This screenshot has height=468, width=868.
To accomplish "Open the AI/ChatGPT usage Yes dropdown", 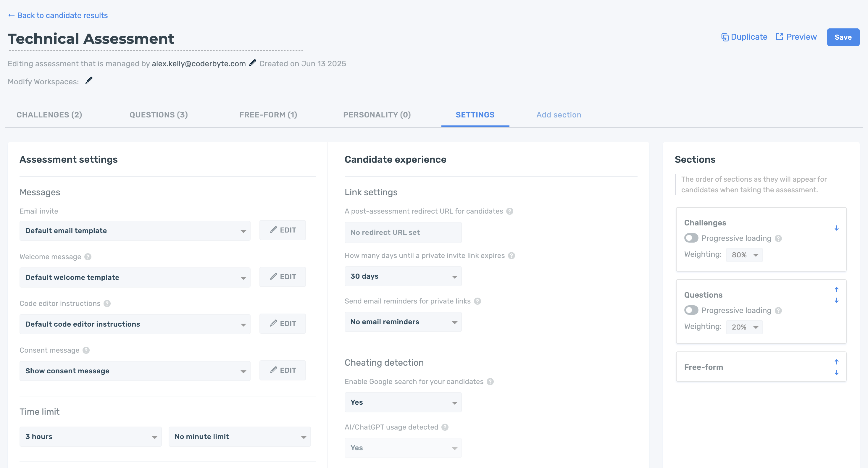I will point(403,448).
